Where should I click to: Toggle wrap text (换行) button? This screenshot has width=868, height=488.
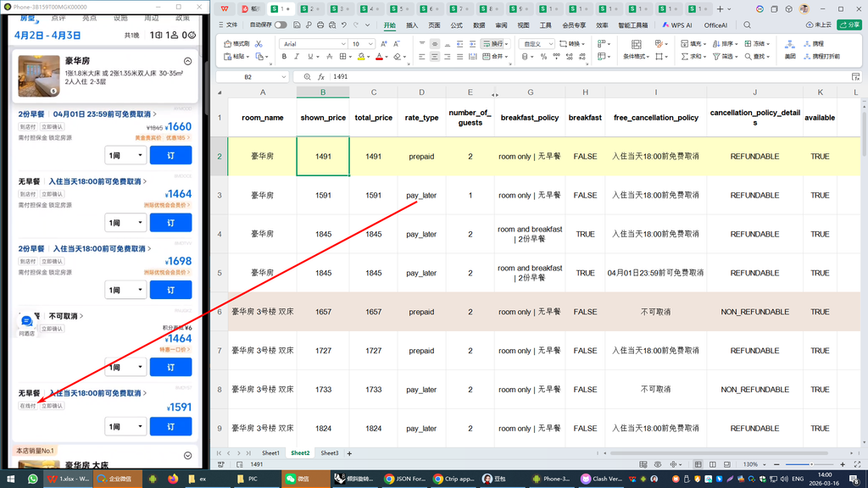point(494,44)
